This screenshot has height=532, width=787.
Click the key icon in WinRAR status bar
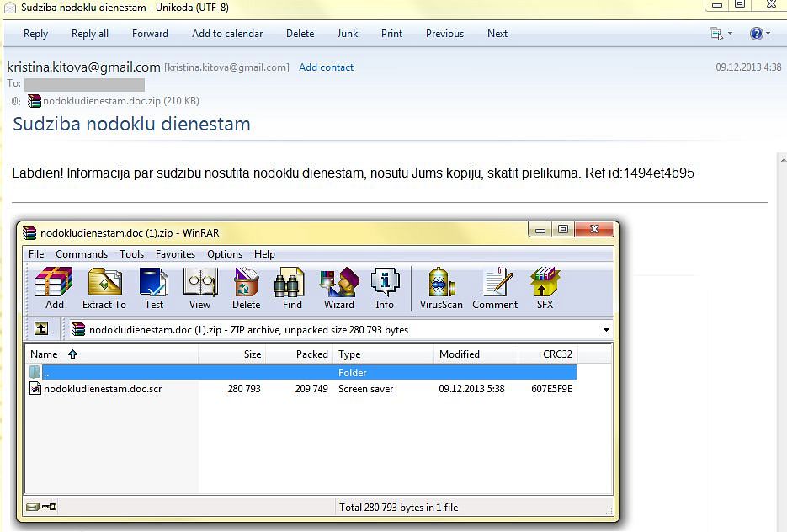[x=49, y=507]
